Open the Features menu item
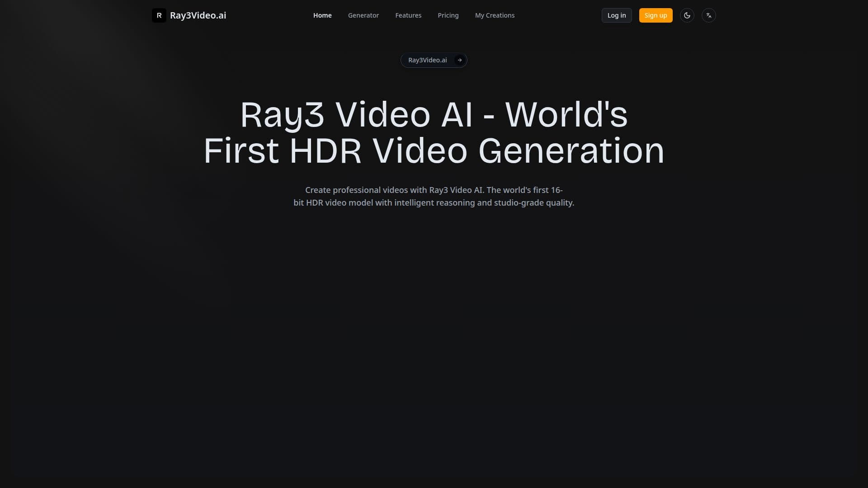Viewport: 868px width, 488px height. [408, 15]
